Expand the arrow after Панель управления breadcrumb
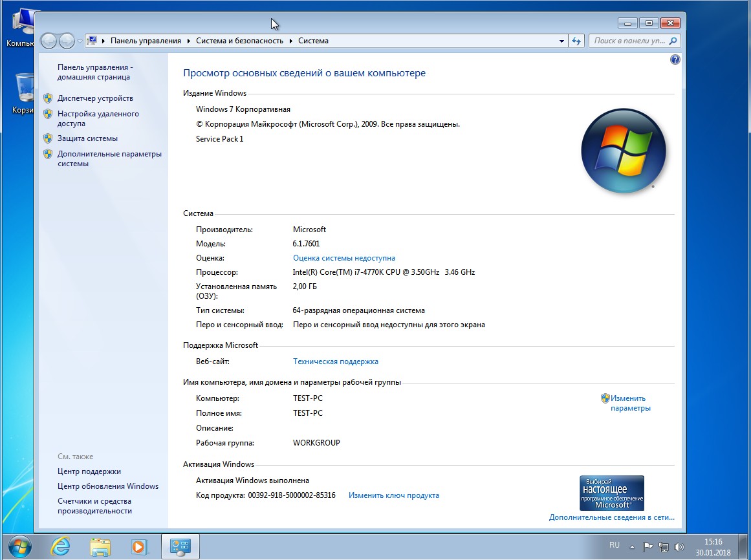Screen dimensions: 751x560 point(188,41)
